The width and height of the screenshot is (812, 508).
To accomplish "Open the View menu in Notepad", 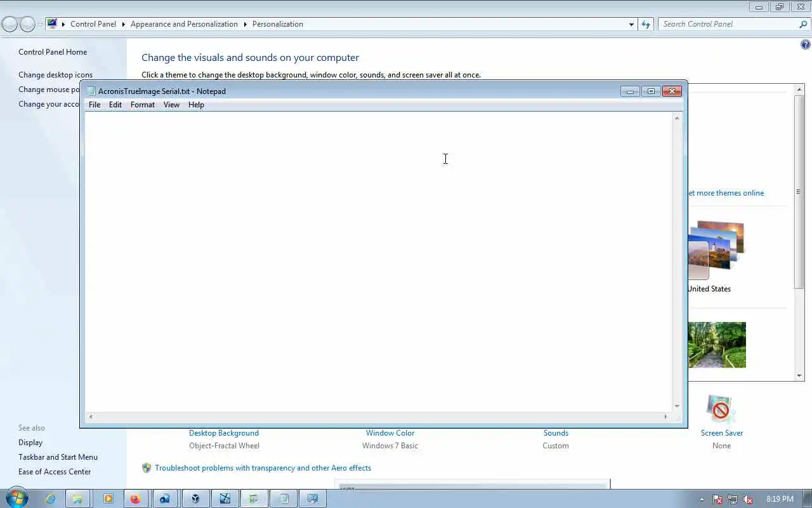I will (x=171, y=105).
